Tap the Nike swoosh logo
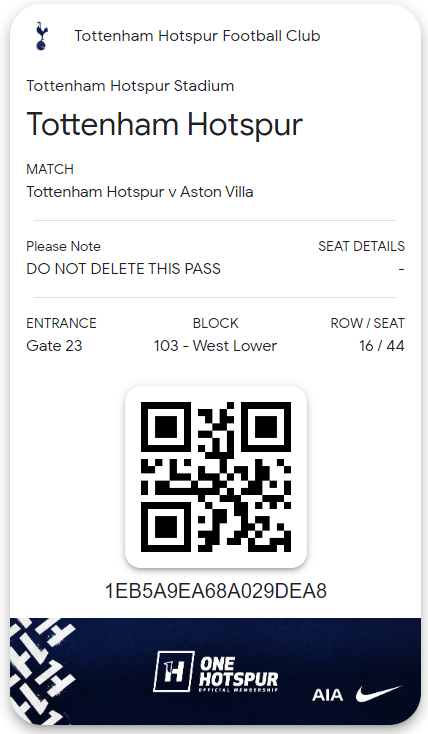428x734 pixels. (x=378, y=694)
